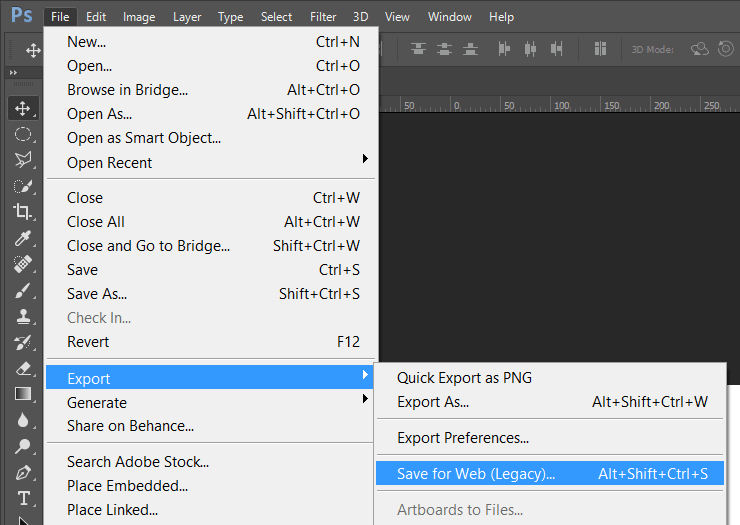Select the Pen tool
Screen dimensions: 740x525
(x=23, y=472)
